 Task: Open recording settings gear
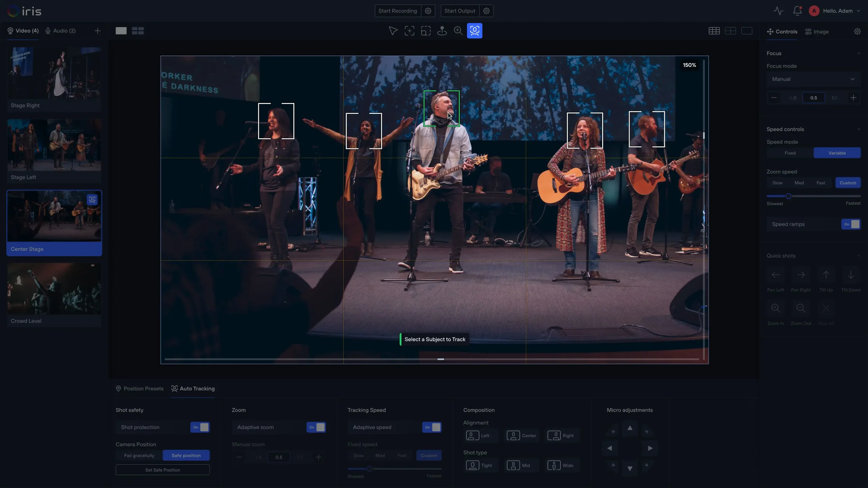point(428,11)
